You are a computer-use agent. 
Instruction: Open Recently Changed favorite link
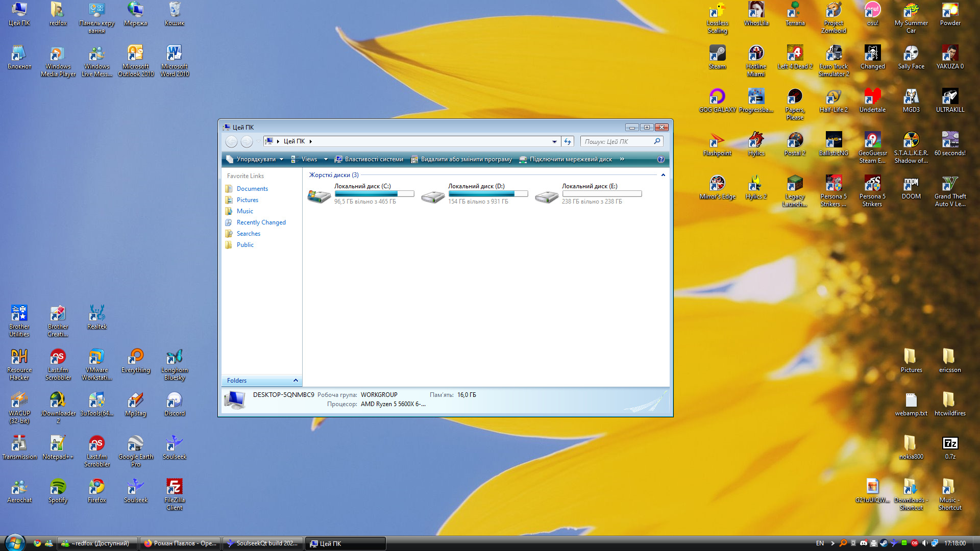(x=261, y=222)
